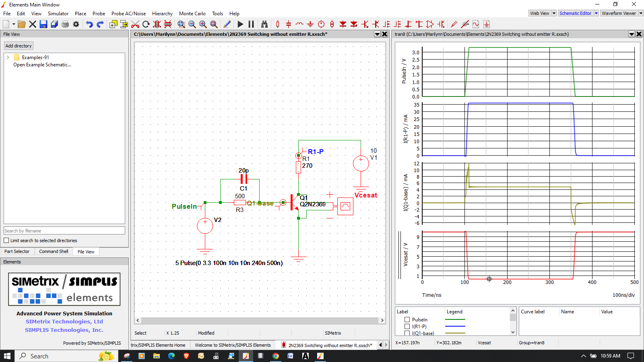Place an inductor from the toolbar
This screenshot has height=362, width=644.
pyautogui.click(x=299, y=24)
